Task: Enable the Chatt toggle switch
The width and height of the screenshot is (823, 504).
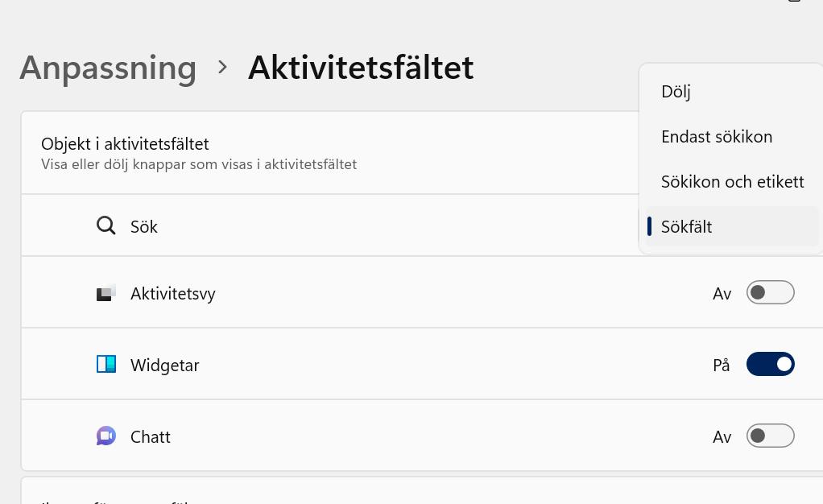Action: point(770,436)
